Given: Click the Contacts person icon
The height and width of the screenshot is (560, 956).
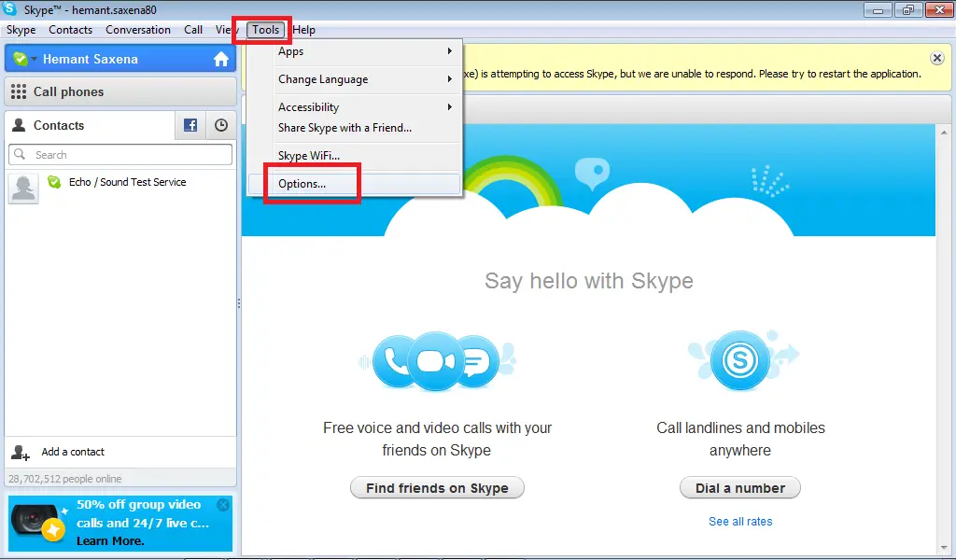Looking at the screenshot, I should tap(19, 125).
